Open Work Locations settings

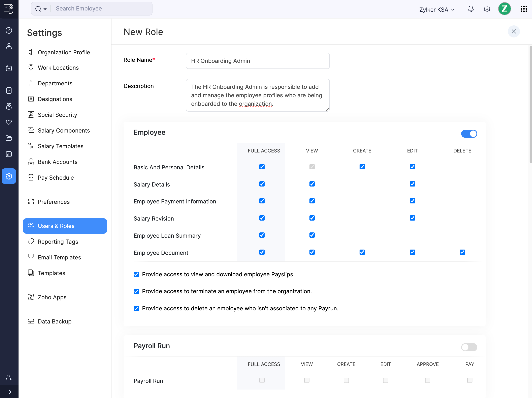tap(58, 68)
